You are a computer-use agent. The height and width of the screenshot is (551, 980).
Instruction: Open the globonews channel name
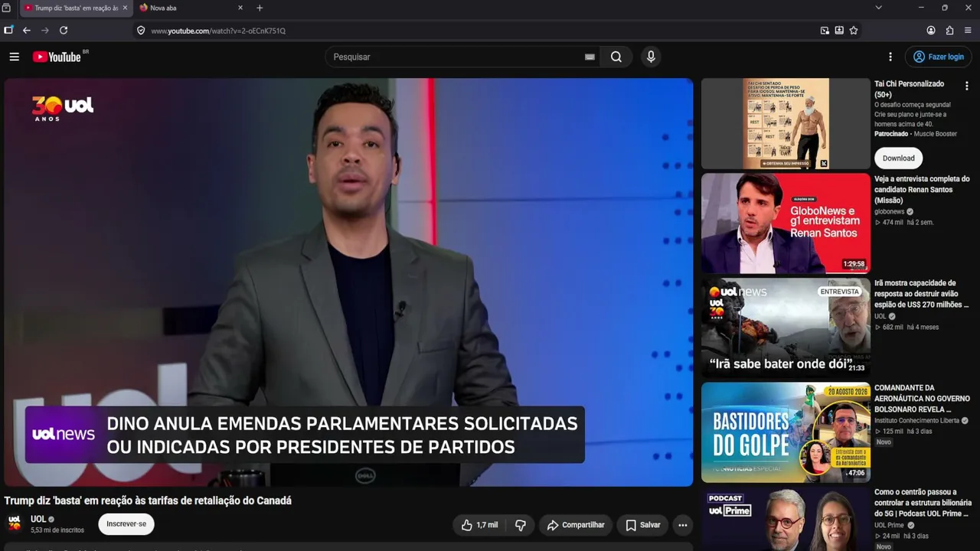coord(889,212)
